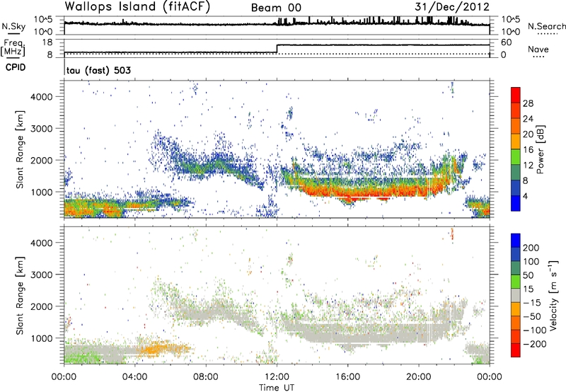The width and height of the screenshot is (566, 392).
Task: Click the 'Power [dB]' colorbar label
Action: tap(541, 149)
